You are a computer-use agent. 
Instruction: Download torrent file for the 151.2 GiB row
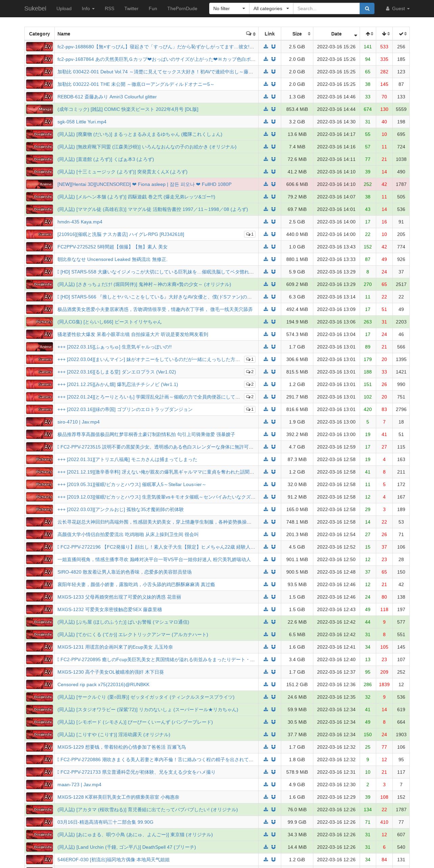click(x=266, y=684)
